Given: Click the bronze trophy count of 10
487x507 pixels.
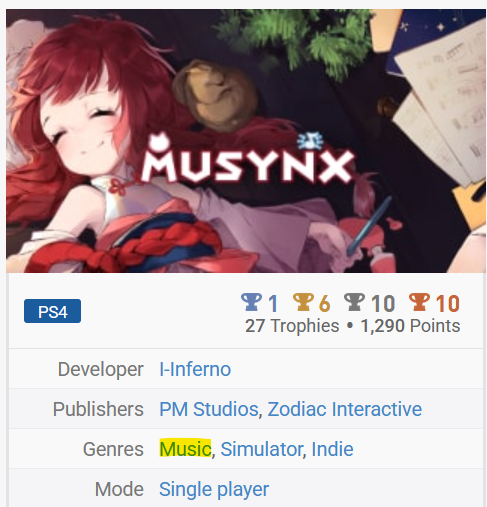Looking at the screenshot, I should [448, 303].
